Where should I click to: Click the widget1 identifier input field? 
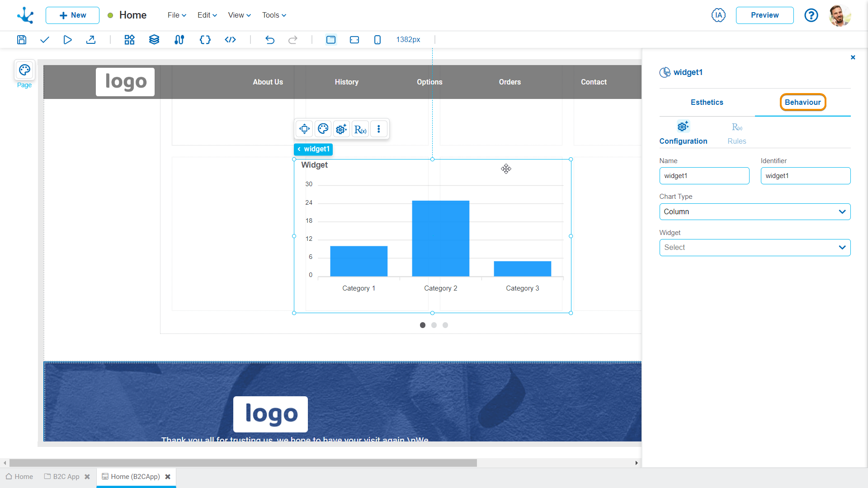click(x=806, y=176)
